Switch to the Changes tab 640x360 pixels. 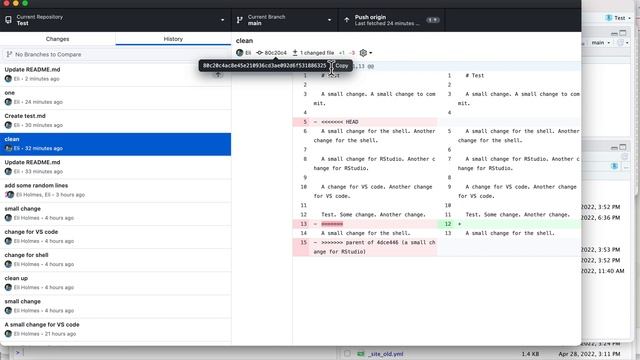pyautogui.click(x=58, y=39)
